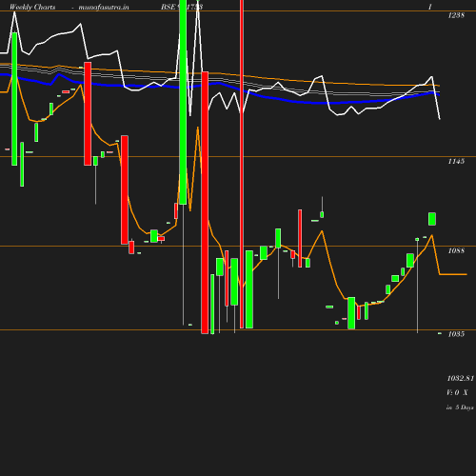
Task: Click the munafasutra.in label
Action: tap(104, 7)
